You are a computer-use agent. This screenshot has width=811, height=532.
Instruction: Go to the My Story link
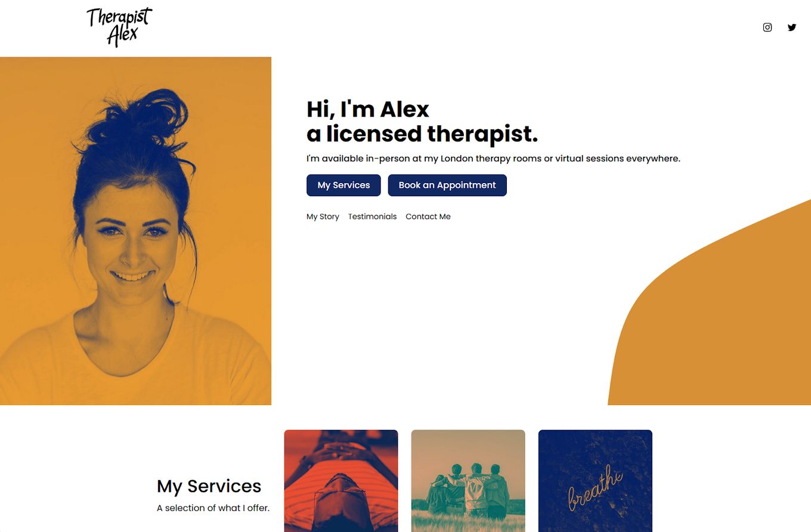pos(323,216)
